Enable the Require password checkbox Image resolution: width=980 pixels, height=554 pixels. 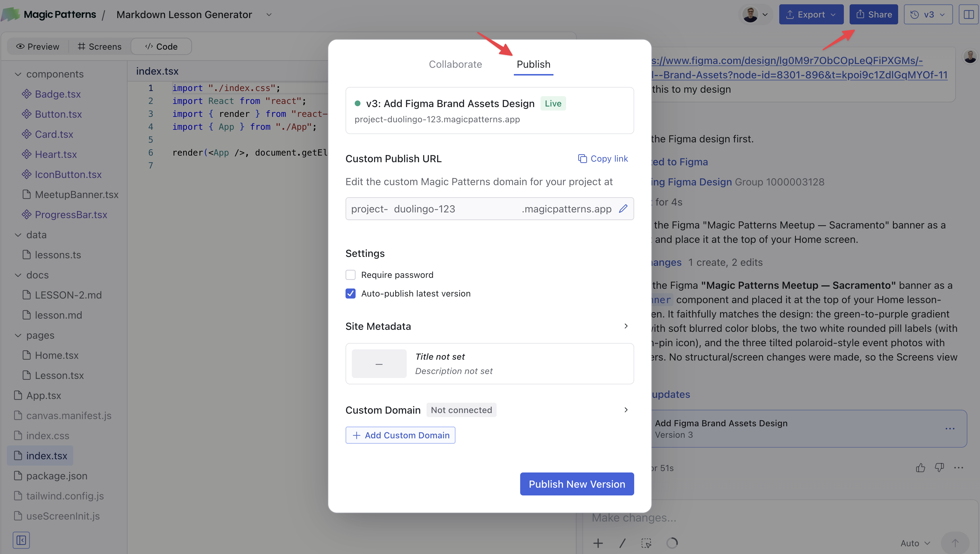coord(350,275)
